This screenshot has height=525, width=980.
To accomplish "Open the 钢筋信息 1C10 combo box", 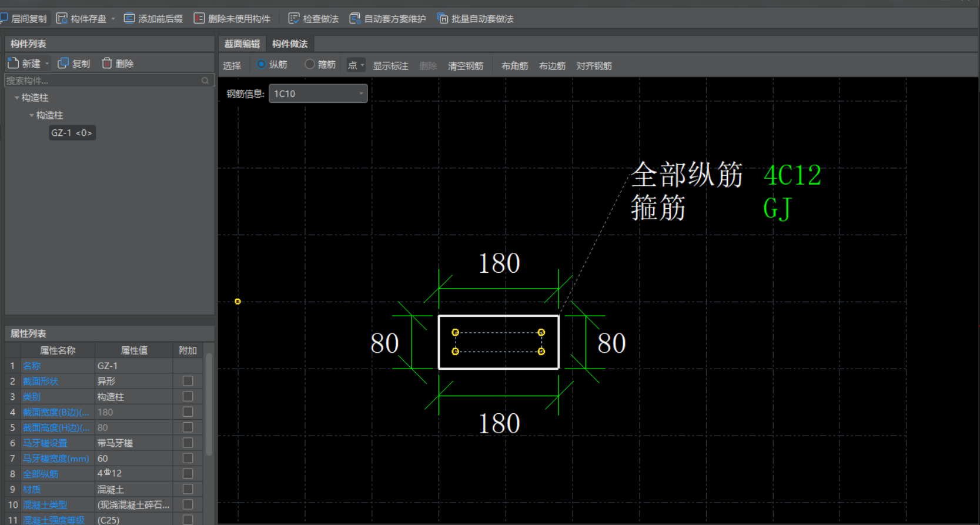I will (x=318, y=93).
